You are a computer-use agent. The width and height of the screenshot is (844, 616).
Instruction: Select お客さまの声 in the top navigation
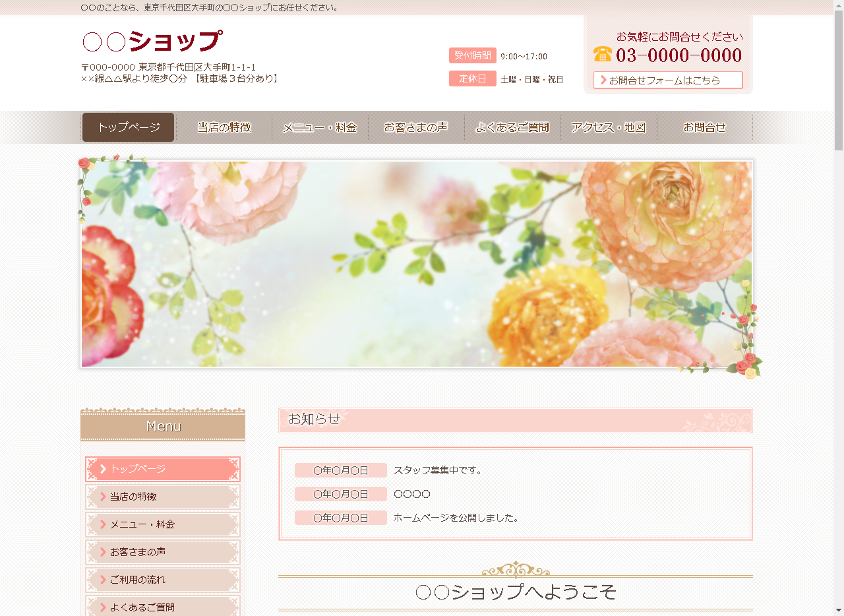coord(416,127)
